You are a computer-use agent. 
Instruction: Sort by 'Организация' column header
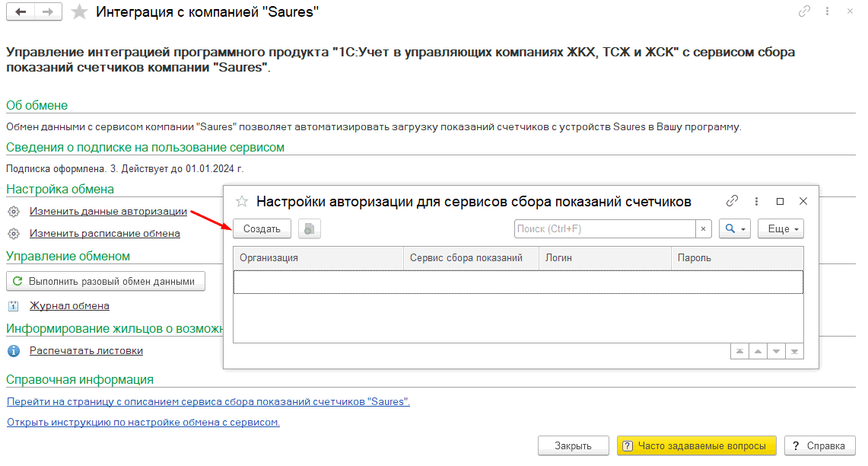click(x=318, y=257)
